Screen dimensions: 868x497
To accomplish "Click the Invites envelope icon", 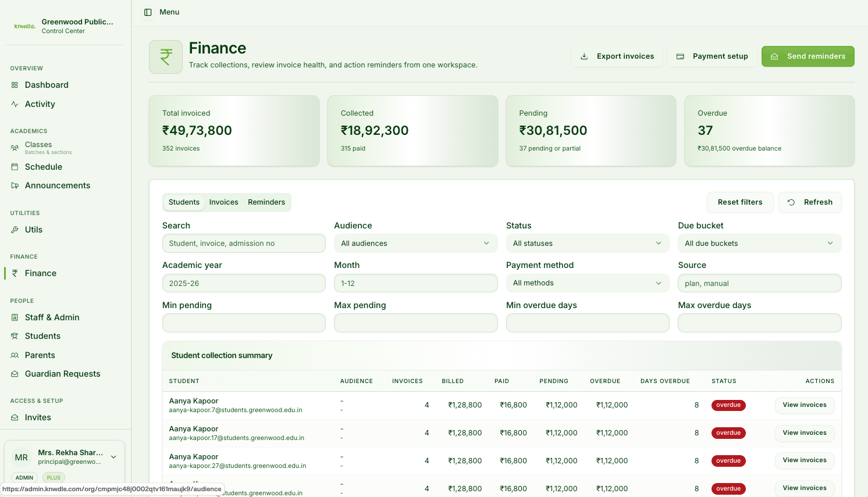I will click(x=15, y=417).
